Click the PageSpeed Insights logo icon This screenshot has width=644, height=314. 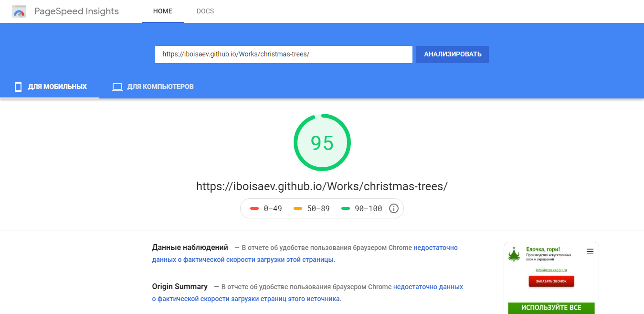pos(19,11)
